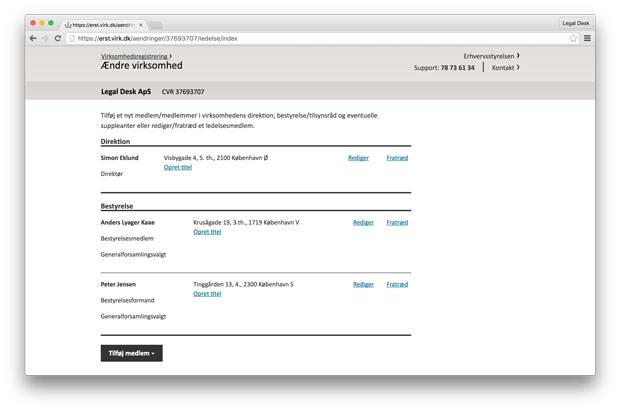Click Fratræd for Simon Eklund

click(x=397, y=158)
